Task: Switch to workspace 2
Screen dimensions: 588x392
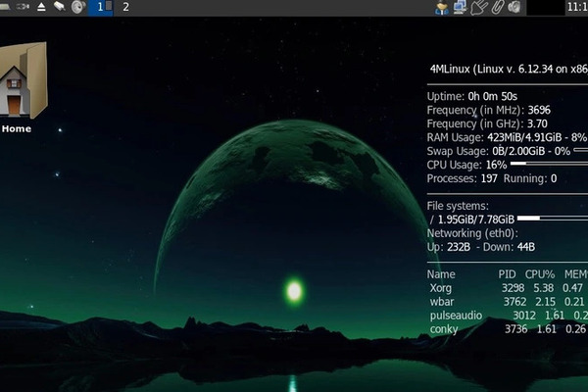Action: pyautogui.click(x=124, y=7)
